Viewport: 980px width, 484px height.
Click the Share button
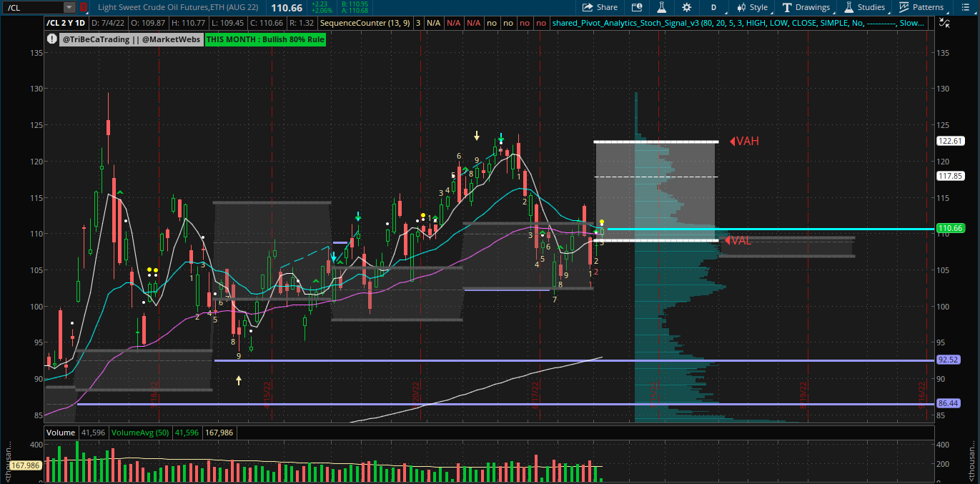(x=600, y=7)
